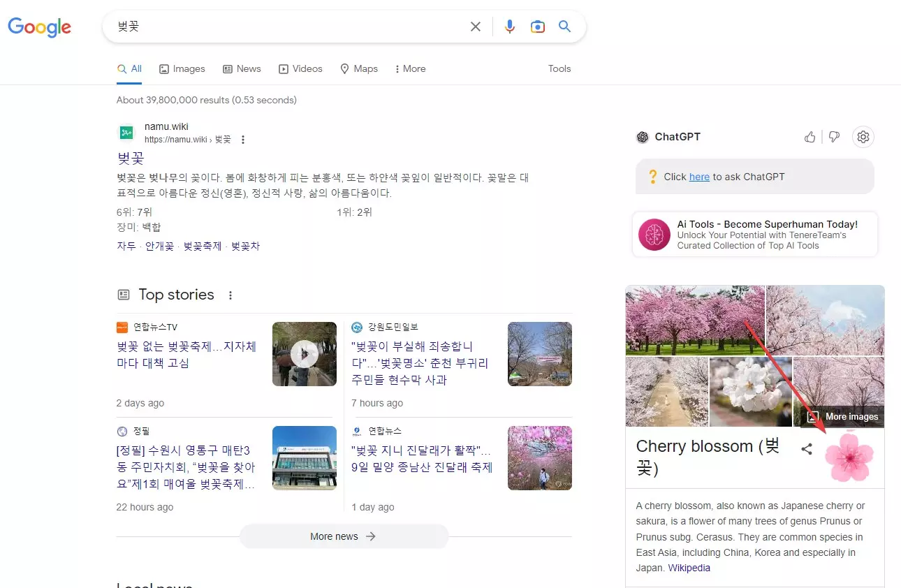Click the More news button

pyautogui.click(x=344, y=536)
